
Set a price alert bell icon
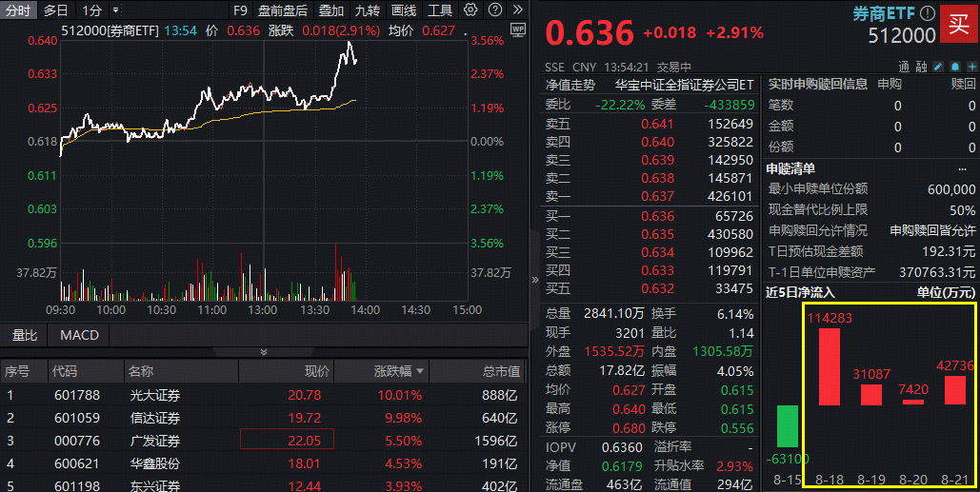coord(953,68)
